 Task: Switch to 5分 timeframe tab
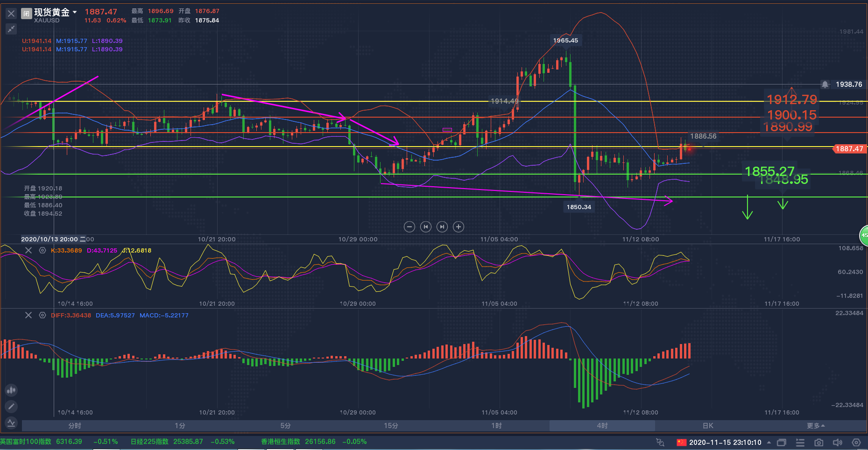pos(286,426)
